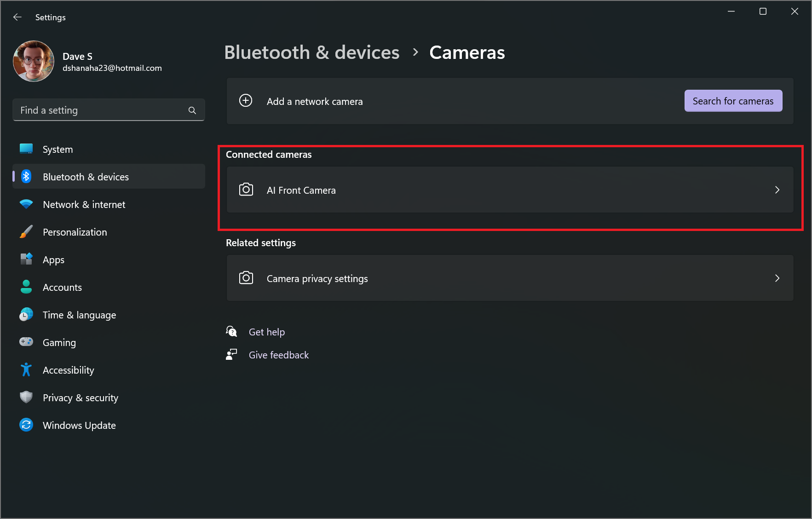Click the AI Front Camera icon
This screenshot has width=812, height=519.
(246, 190)
